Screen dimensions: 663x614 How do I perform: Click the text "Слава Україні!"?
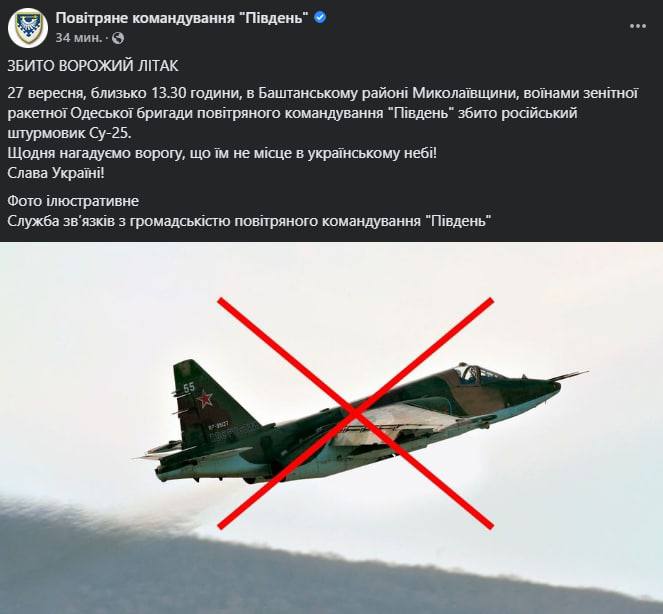pyautogui.click(x=56, y=173)
